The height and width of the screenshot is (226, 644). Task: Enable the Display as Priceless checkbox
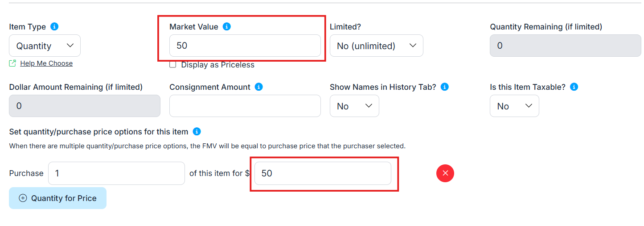tap(173, 65)
